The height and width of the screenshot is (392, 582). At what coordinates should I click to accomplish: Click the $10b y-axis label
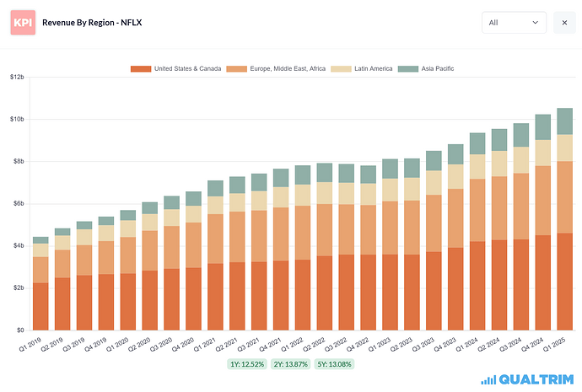(x=17, y=119)
